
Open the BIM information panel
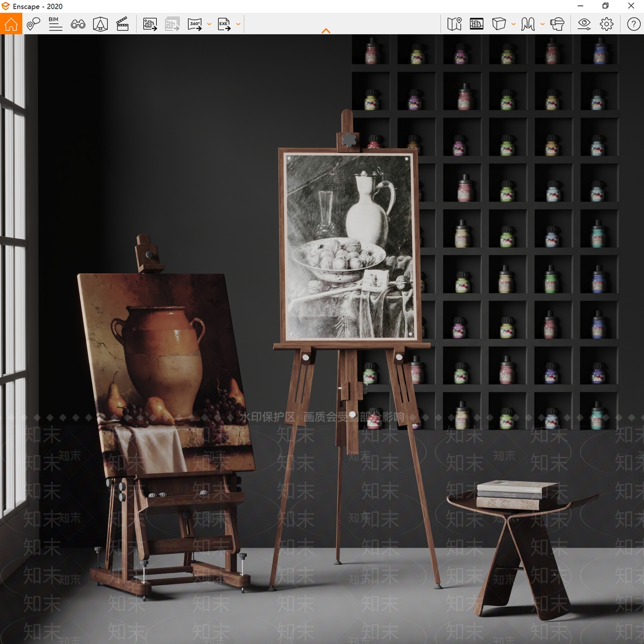coord(55,24)
